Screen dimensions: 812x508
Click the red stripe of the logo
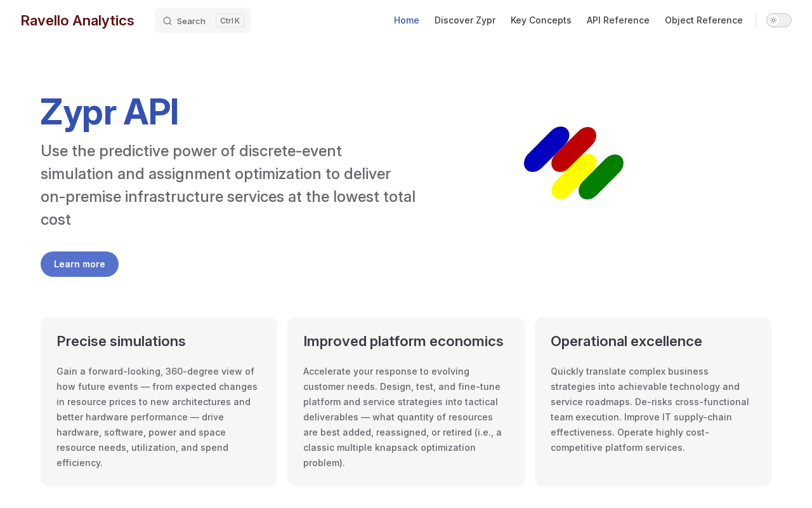click(x=574, y=149)
